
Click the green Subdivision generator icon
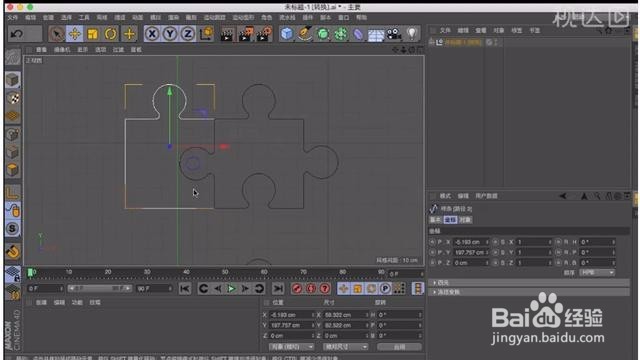(323, 34)
